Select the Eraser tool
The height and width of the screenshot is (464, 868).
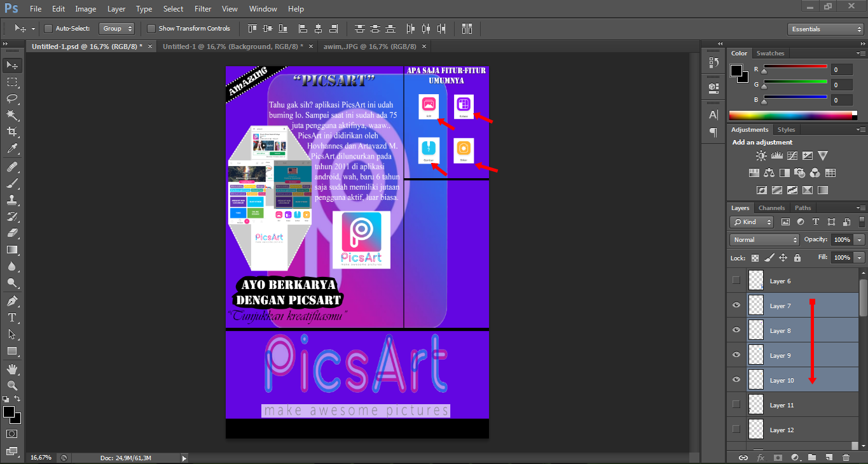12,233
